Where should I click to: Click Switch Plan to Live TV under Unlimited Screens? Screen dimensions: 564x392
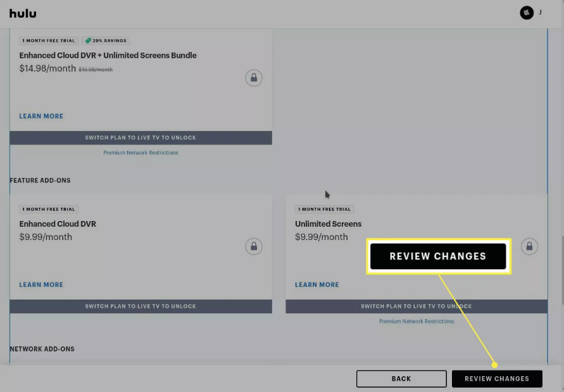417,306
